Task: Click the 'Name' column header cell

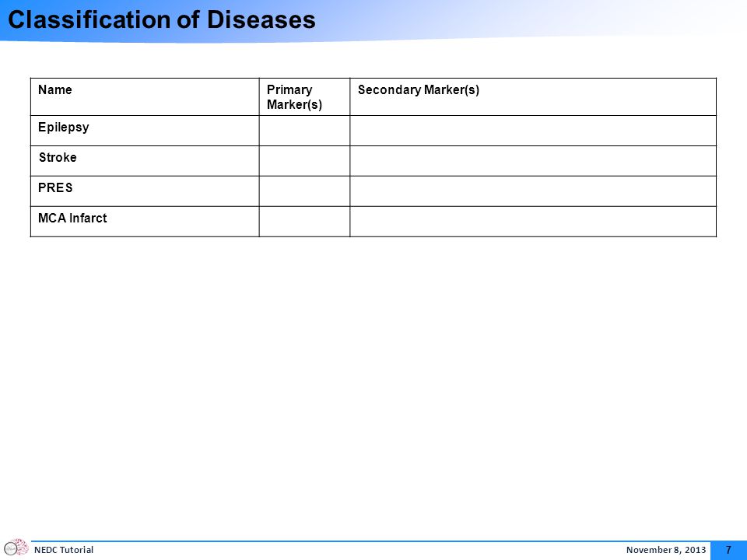Action: (145, 96)
